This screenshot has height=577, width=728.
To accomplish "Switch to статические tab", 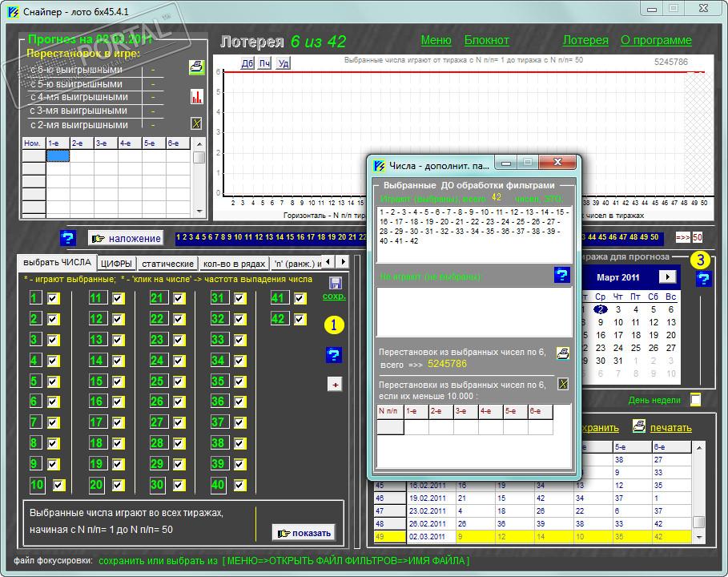I will coord(167,264).
